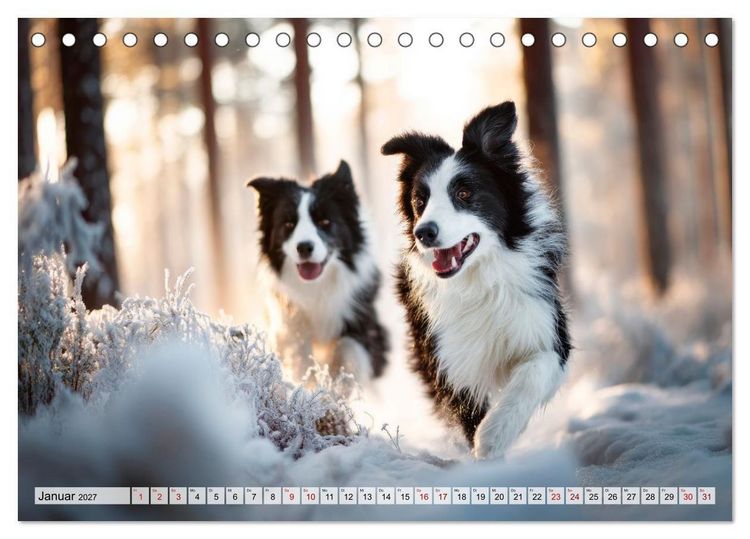
Task: Choose the red date cell numbered 17
Action: coord(442,495)
